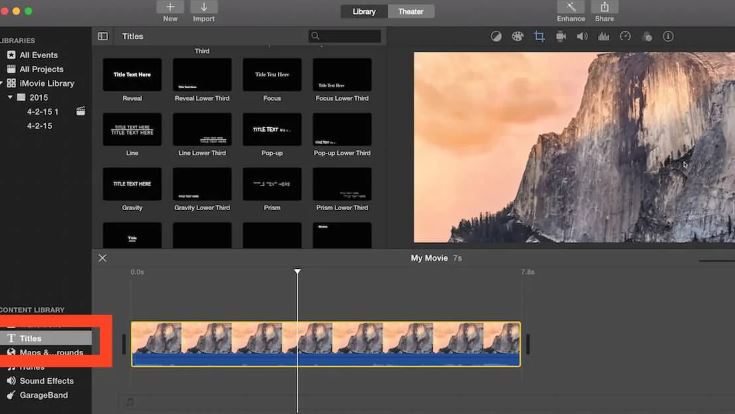
Task: Switch to the Library tab
Action: [364, 11]
